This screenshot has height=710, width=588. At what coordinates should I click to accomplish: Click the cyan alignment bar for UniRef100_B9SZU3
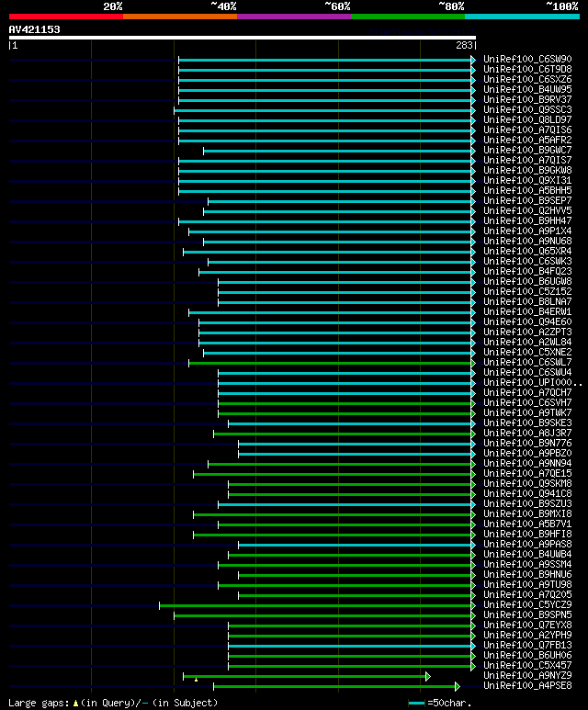click(345, 504)
